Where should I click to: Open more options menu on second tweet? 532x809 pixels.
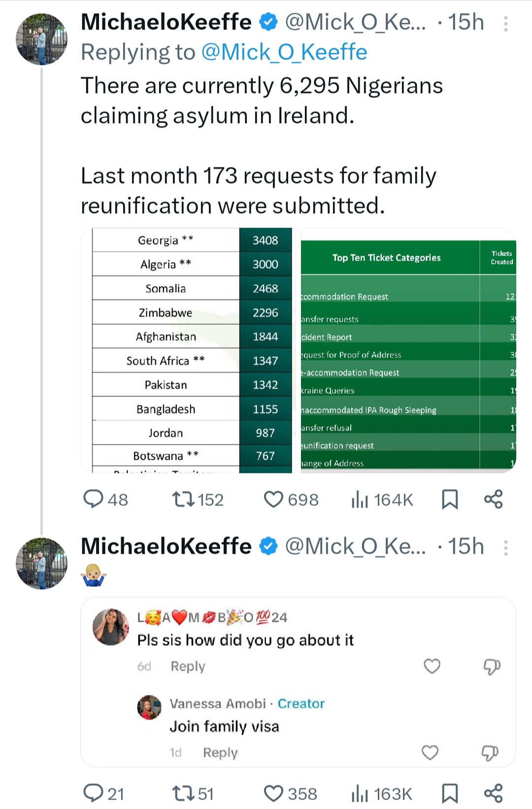505,547
